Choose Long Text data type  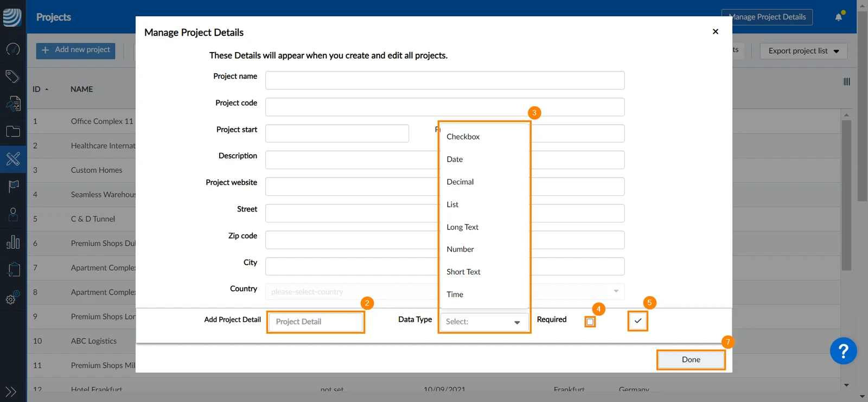coord(484,227)
